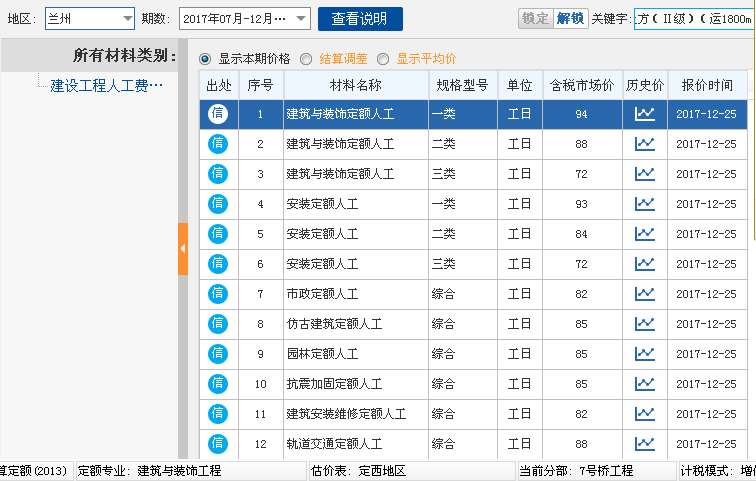Open history price chart for row 4

(x=645, y=203)
